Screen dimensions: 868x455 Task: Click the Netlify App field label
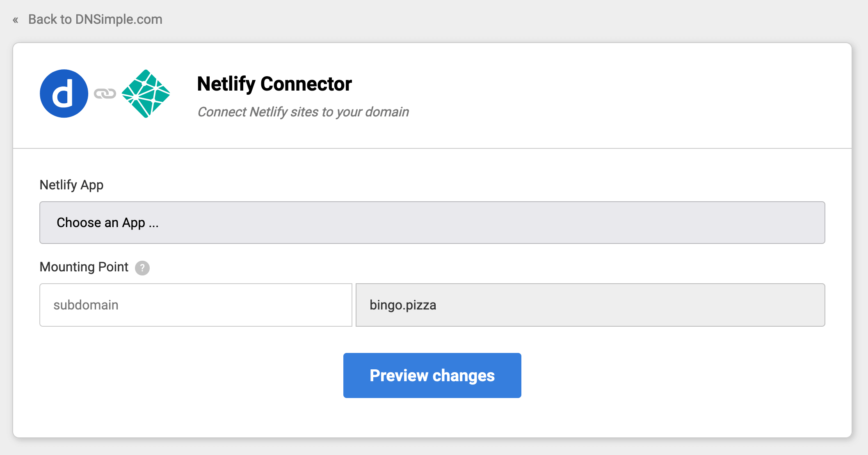pyautogui.click(x=71, y=185)
